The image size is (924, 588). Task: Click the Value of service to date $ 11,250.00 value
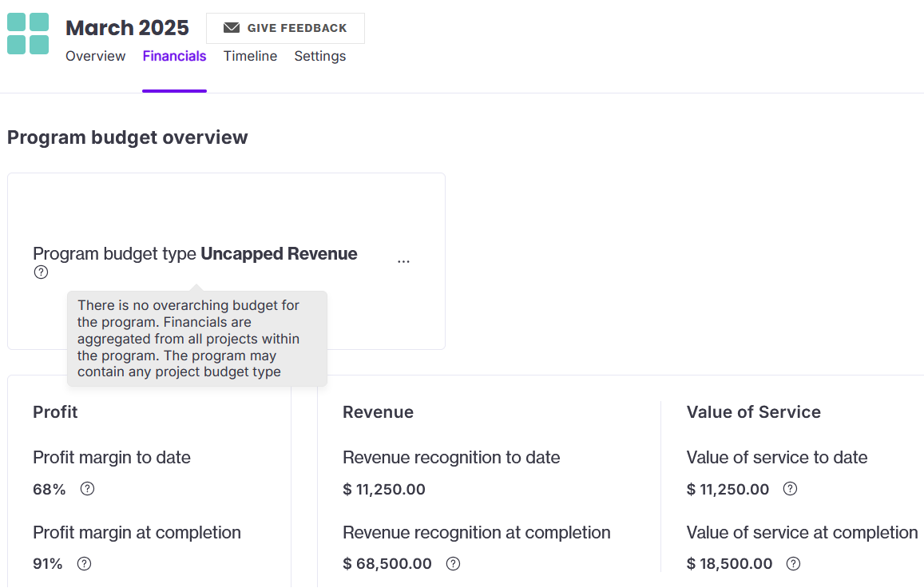coord(728,490)
